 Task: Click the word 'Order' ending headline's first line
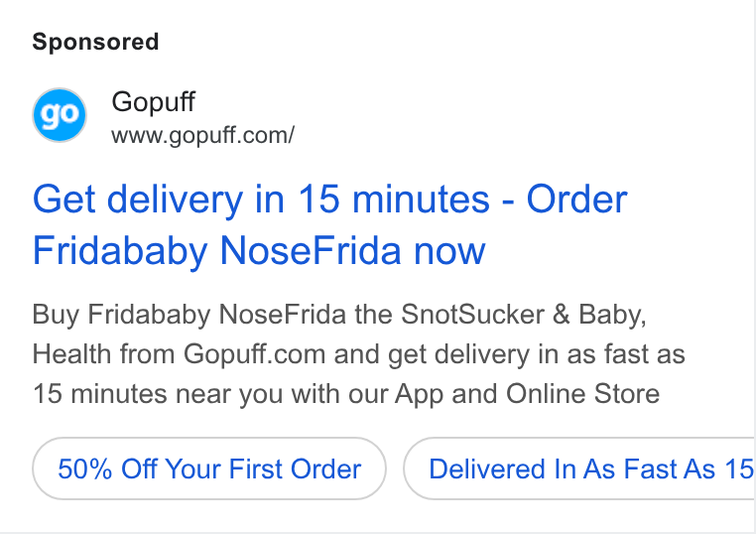tap(576, 199)
